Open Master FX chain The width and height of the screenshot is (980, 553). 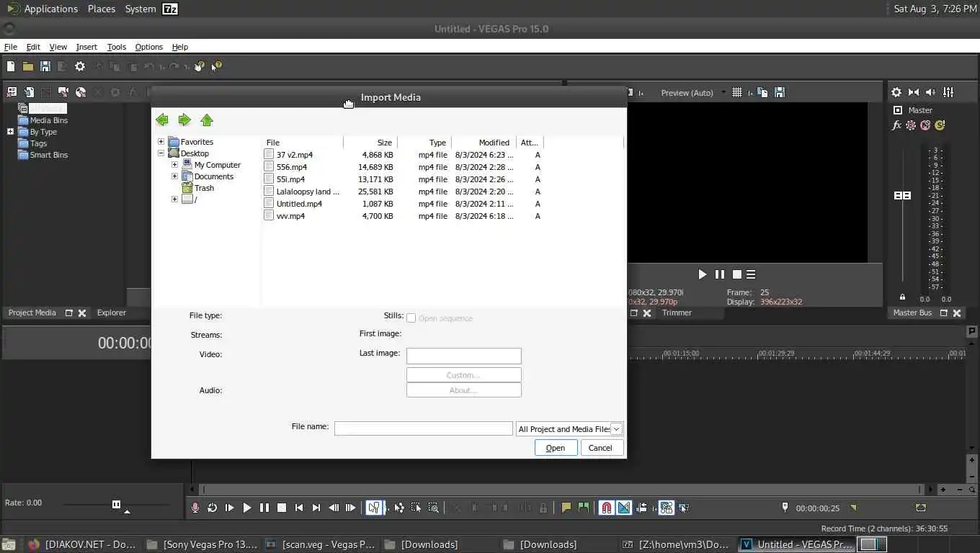tap(896, 125)
